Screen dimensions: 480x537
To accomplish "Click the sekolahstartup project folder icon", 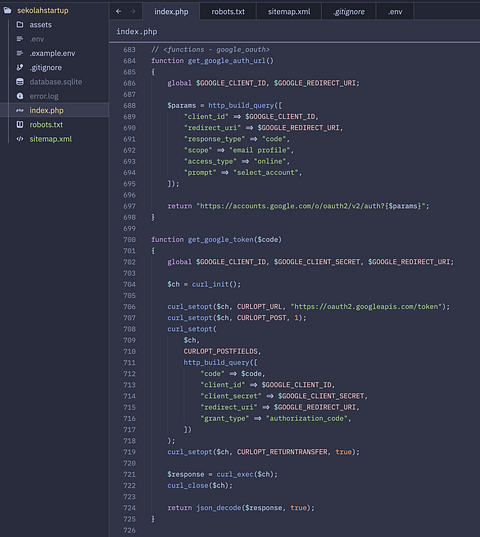I will coord(8,10).
